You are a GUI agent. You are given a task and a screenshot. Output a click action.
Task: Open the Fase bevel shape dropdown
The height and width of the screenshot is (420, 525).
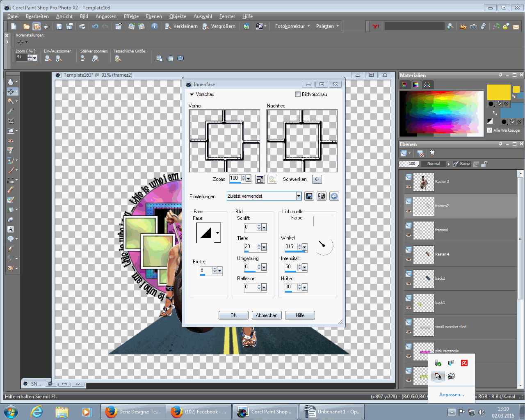coord(217,233)
